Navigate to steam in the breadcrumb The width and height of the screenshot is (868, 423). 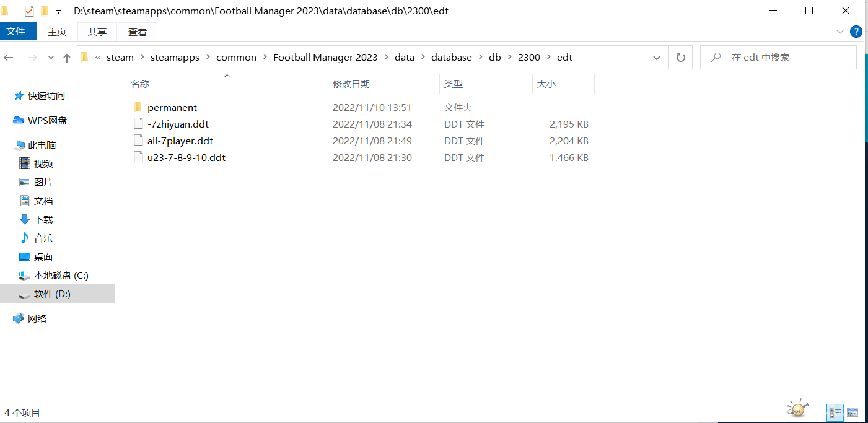120,57
